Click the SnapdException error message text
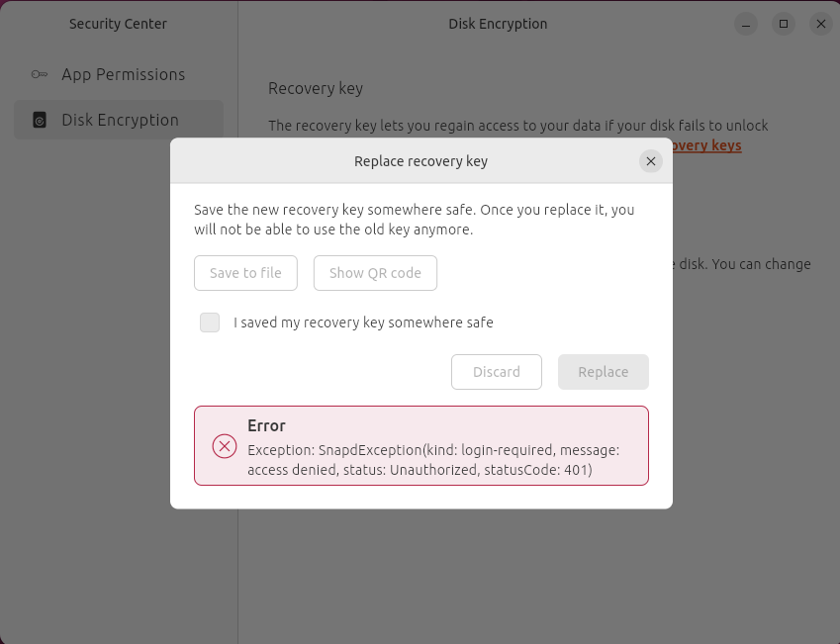 (433, 460)
